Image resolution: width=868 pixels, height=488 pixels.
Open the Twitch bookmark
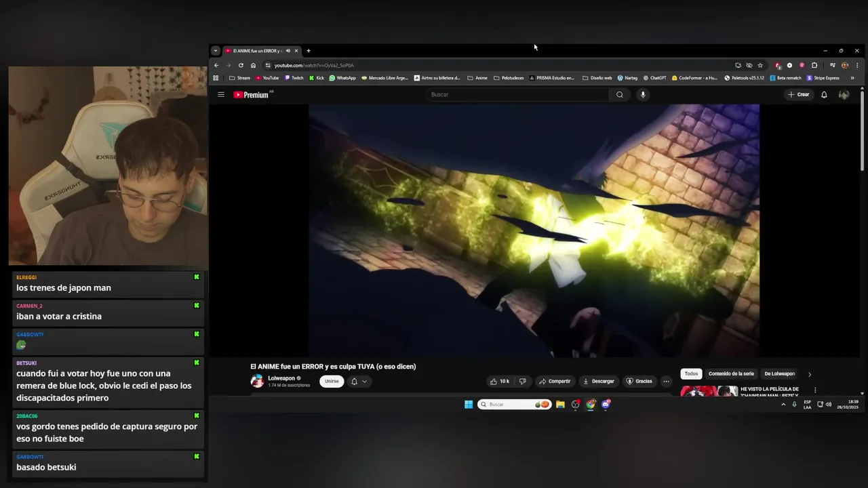tap(294, 78)
